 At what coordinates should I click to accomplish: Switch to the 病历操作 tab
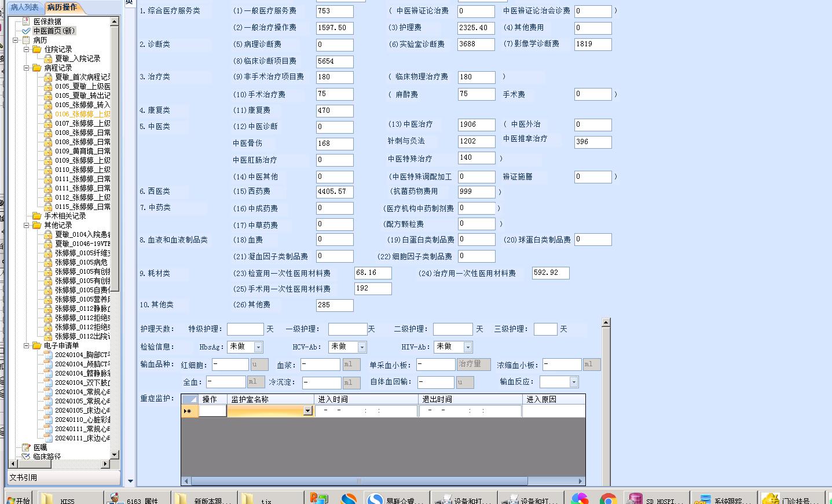click(62, 8)
